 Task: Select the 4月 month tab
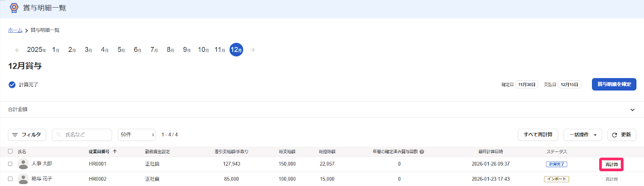point(105,50)
